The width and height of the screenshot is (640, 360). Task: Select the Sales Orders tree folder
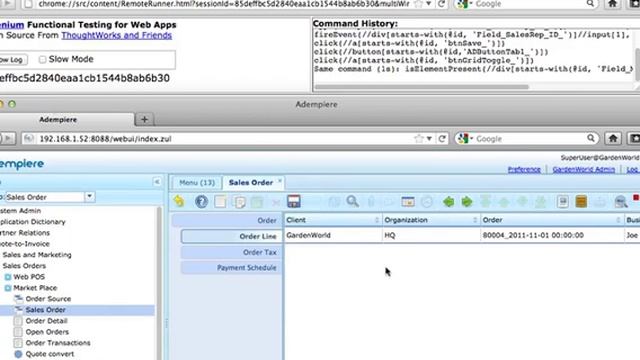24,266
